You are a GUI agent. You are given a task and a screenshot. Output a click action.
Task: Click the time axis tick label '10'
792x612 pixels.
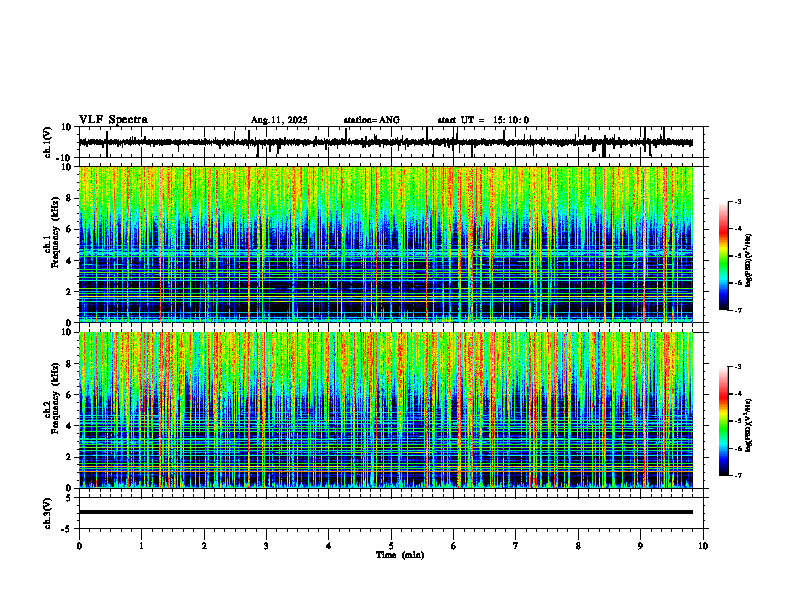pos(703,546)
